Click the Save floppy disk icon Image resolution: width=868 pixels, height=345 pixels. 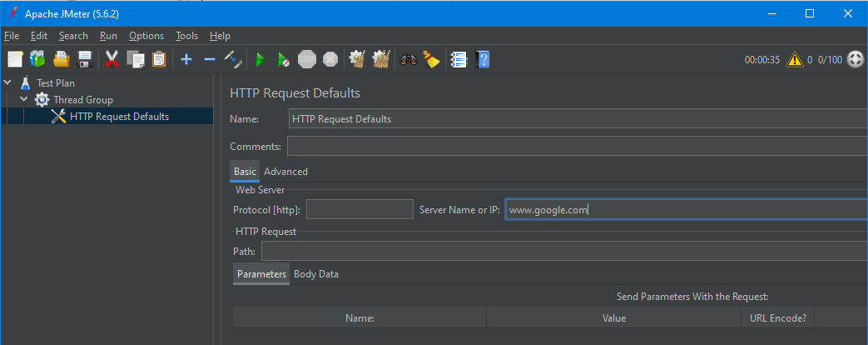tap(84, 59)
